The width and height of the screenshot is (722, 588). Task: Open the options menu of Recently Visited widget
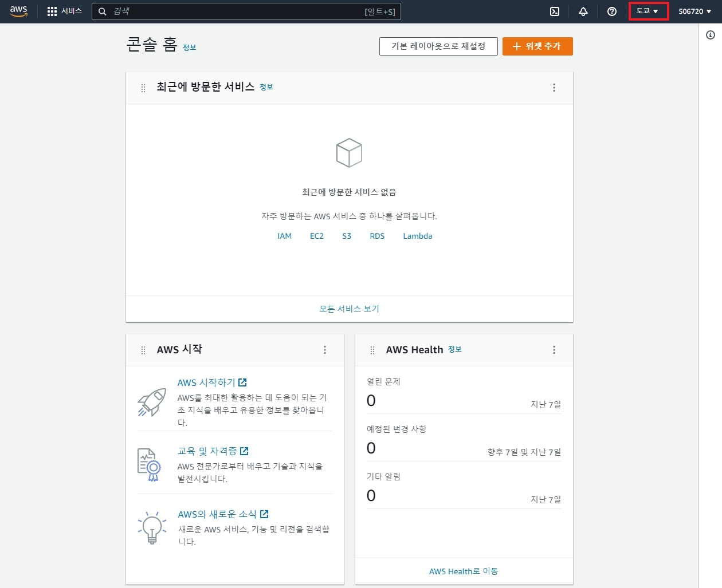click(x=554, y=88)
